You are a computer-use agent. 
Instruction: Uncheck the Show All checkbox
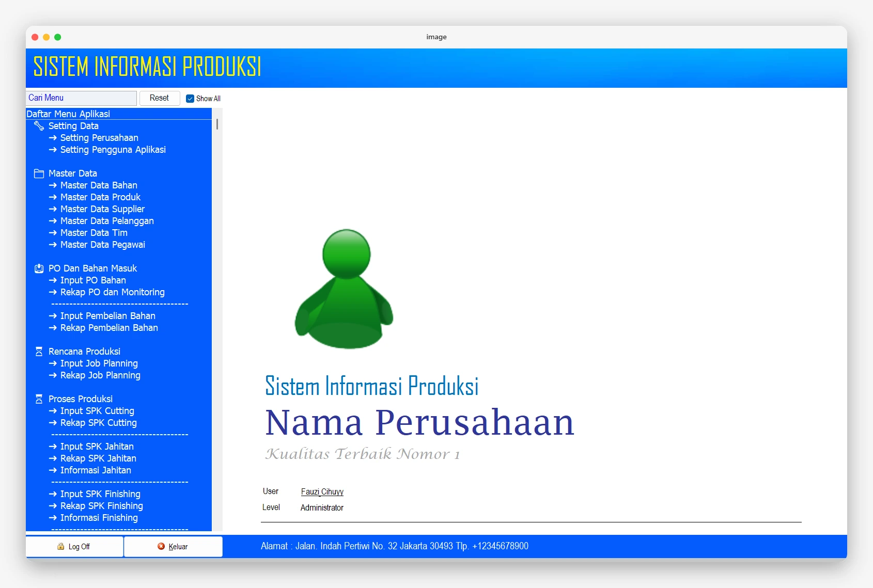coord(190,98)
